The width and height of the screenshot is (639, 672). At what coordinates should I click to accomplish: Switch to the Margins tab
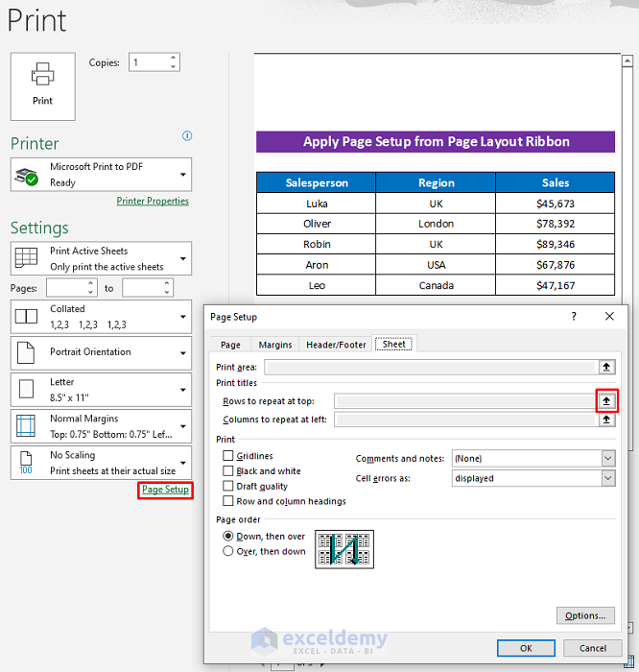(275, 345)
